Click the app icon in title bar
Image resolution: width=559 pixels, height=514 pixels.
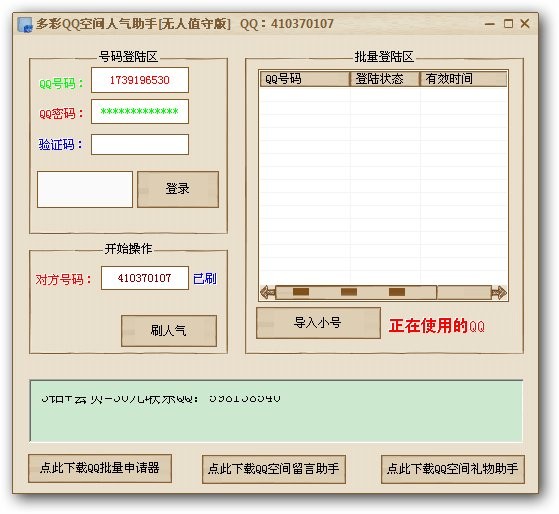tap(25, 25)
